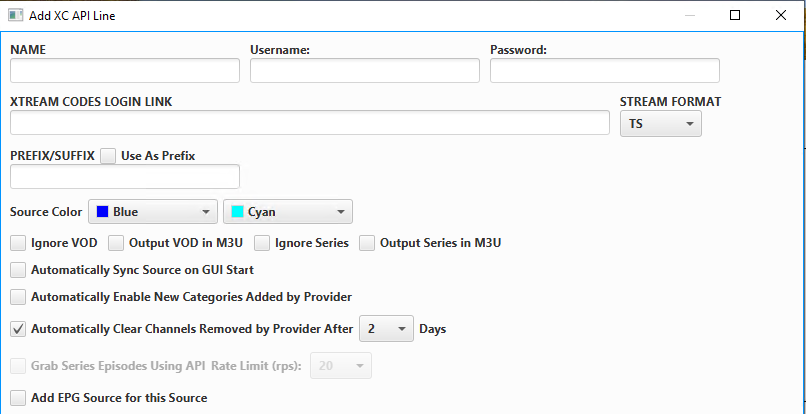Click the Xtream Codes login link field
Image resolution: width=806 pixels, height=414 pixels.
(x=310, y=122)
